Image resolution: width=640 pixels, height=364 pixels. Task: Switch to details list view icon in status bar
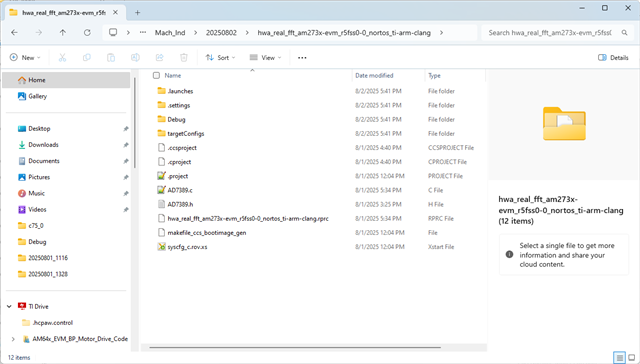tap(620, 358)
